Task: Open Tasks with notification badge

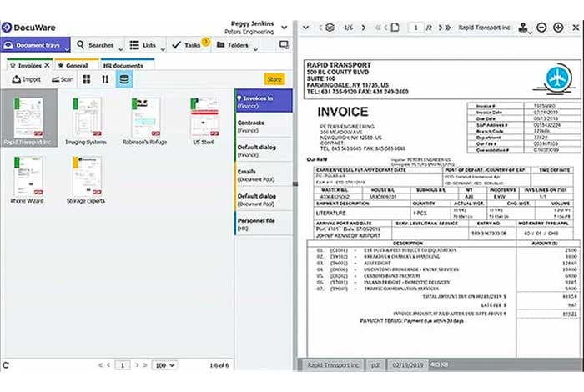Action: tap(189, 44)
